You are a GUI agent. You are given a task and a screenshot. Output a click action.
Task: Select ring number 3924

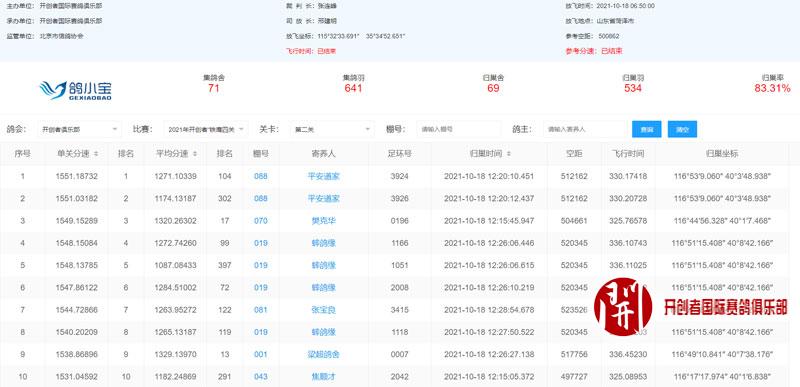[399, 176]
